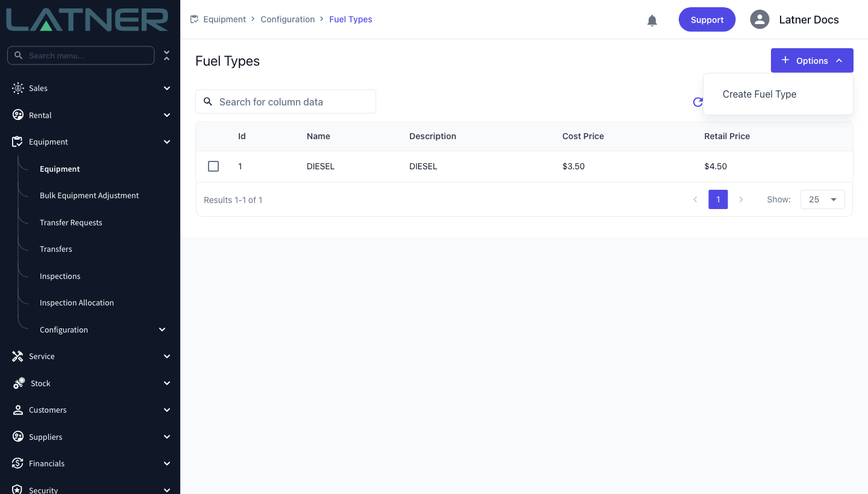Click the Sales sidebar icon
This screenshot has width=868, height=494.
18,88
